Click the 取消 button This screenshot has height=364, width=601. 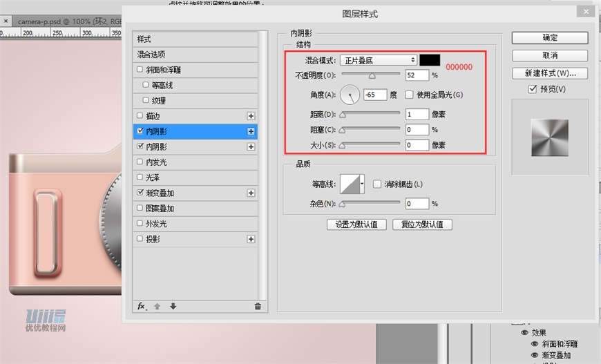coord(550,55)
